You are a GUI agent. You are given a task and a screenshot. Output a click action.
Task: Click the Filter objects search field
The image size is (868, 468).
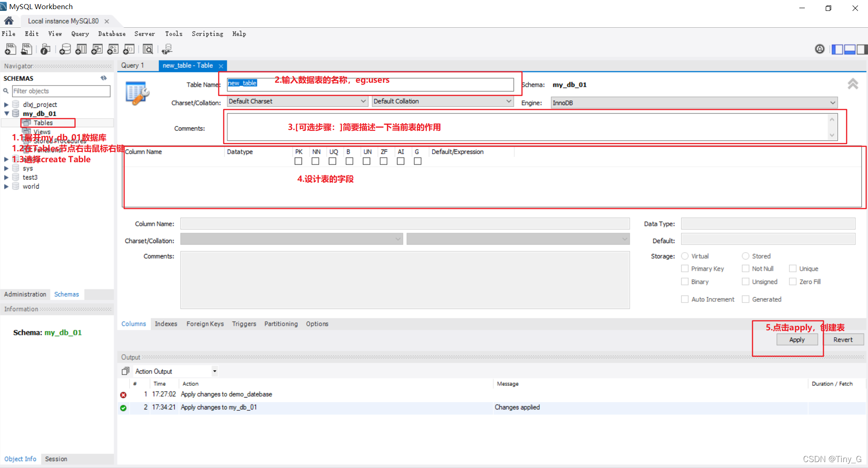click(61, 91)
